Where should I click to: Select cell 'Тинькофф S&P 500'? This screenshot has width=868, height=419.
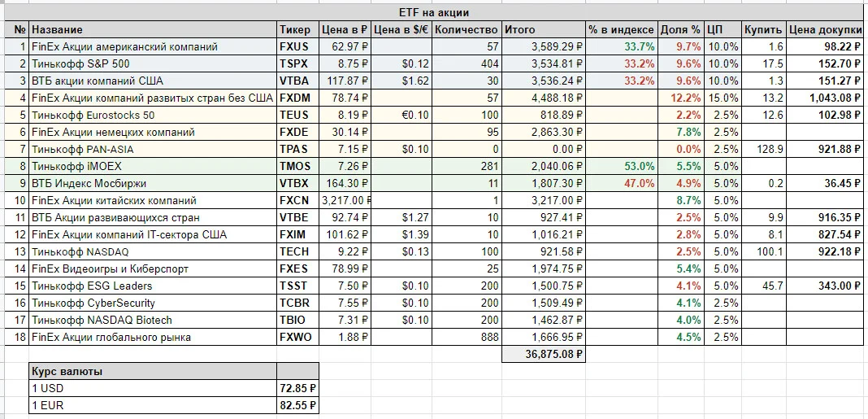coord(154,63)
